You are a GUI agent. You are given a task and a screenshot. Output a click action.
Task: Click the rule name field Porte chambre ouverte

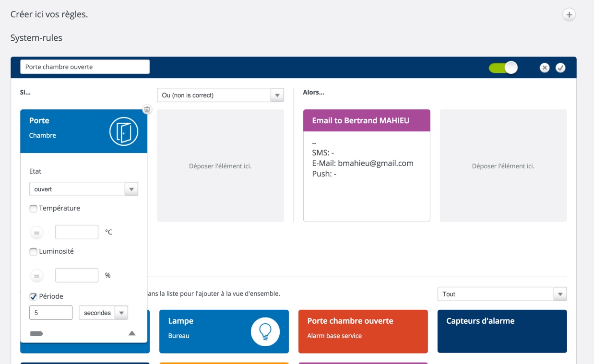[x=85, y=67]
